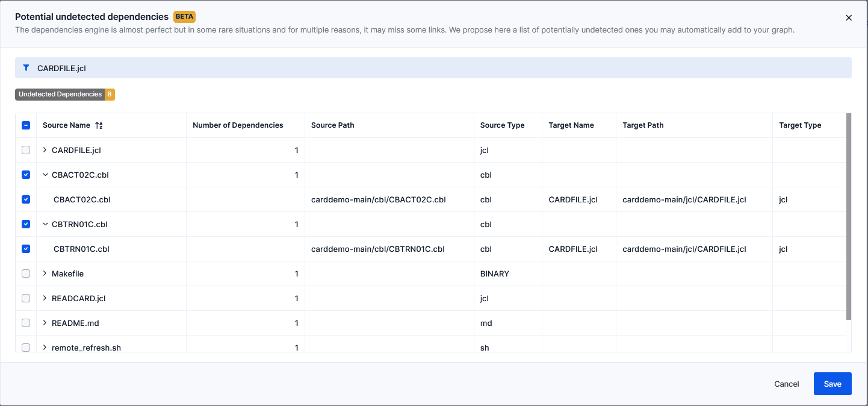Click source path carddemo-main/cbl/CBTRN01C.cbl
Screen dimensions: 868x406
[378, 249]
